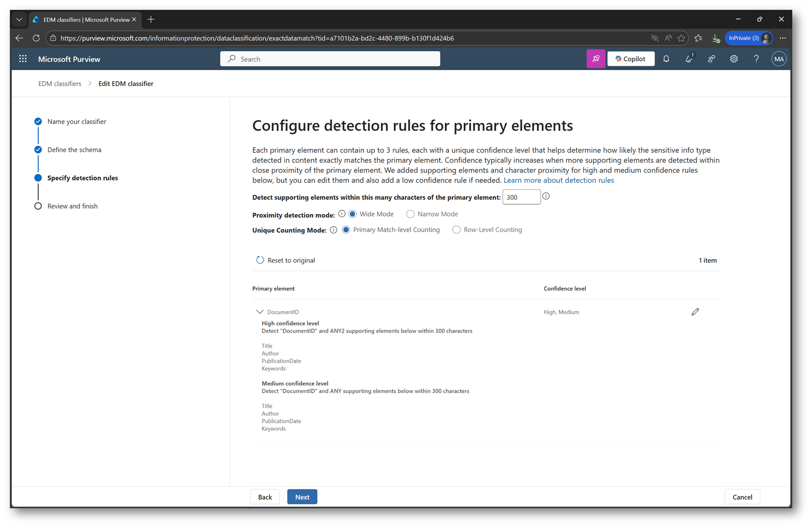
Task: Open Learn more about detection rules link
Action: (559, 180)
